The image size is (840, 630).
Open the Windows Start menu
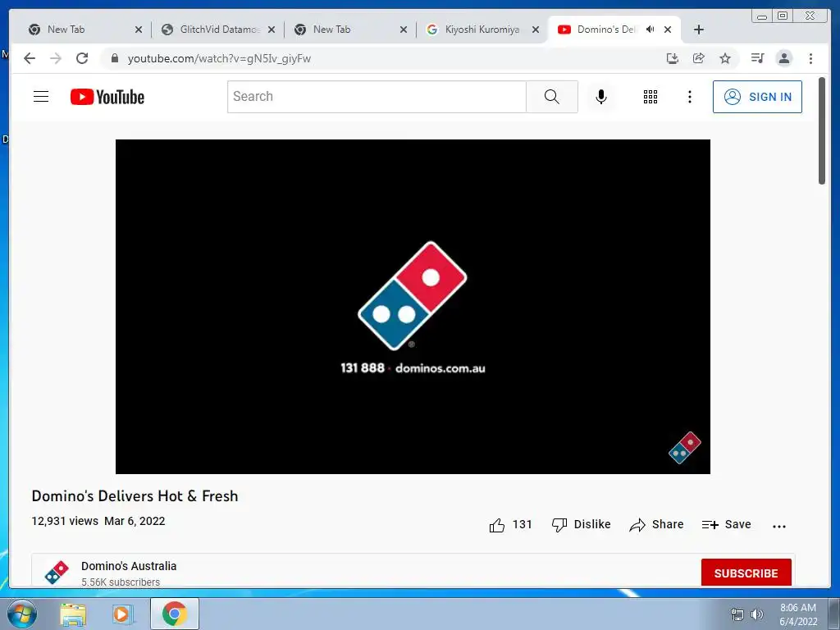(21, 614)
